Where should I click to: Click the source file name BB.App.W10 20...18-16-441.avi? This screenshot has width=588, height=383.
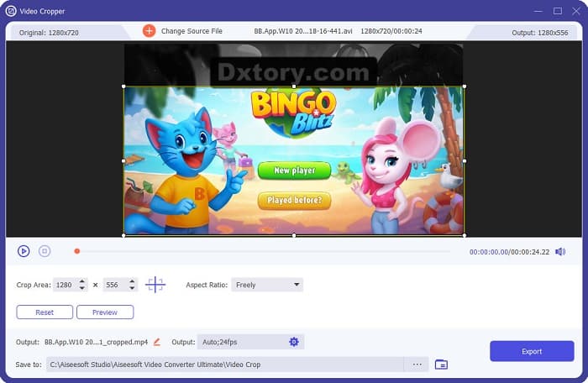pyautogui.click(x=303, y=31)
